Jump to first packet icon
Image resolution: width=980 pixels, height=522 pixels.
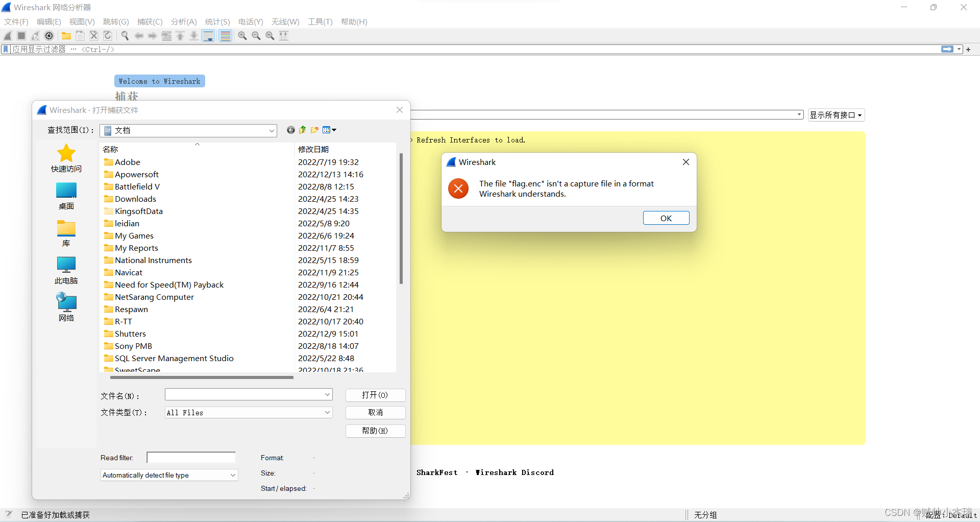click(180, 36)
